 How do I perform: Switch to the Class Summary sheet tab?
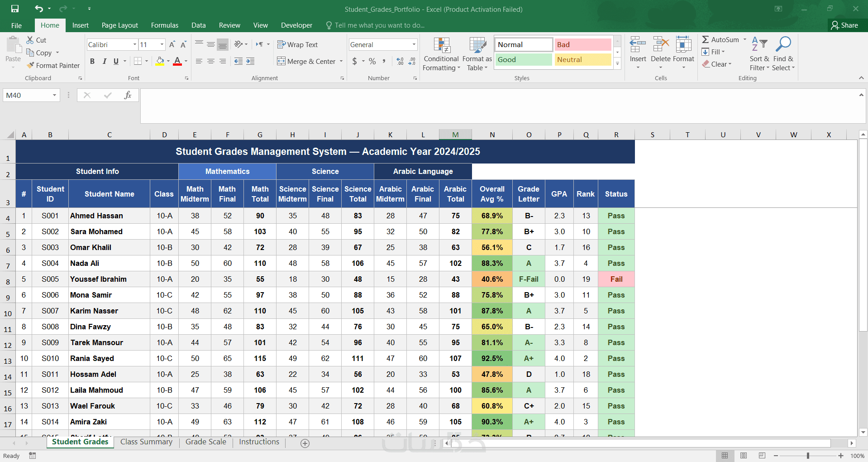pyautogui.click(x=146, y=442)
